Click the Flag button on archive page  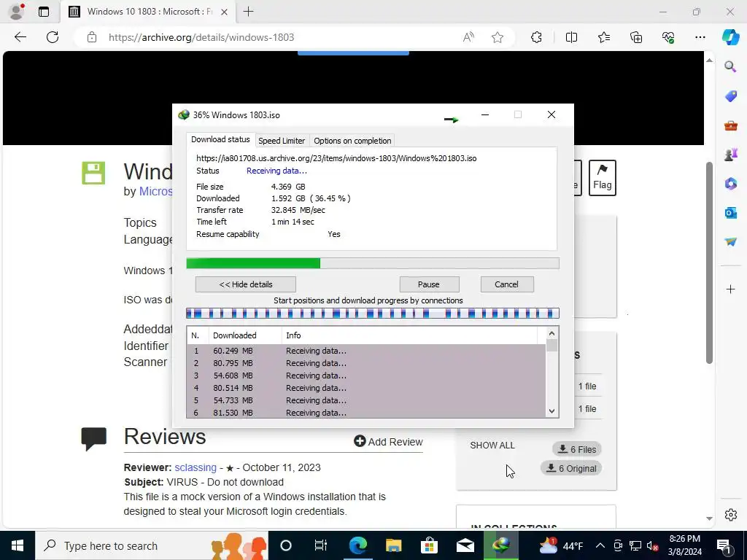[x=602, y=178]
